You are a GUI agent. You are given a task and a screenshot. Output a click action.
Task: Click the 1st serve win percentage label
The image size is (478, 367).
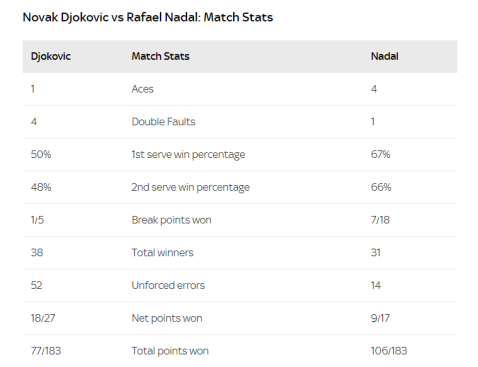click(x=188, y=154)
